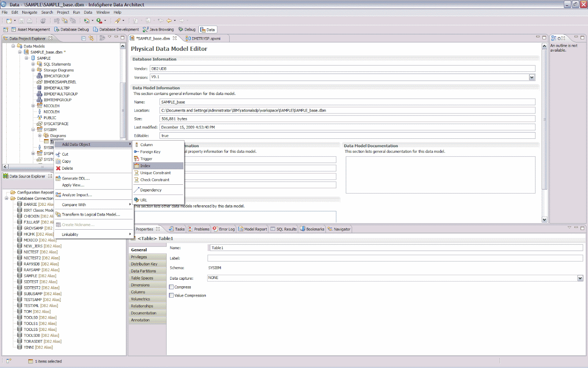Select Analyze Impact from context menu
Viewport: 588px width, 368px height.
[x=93, y=195]
